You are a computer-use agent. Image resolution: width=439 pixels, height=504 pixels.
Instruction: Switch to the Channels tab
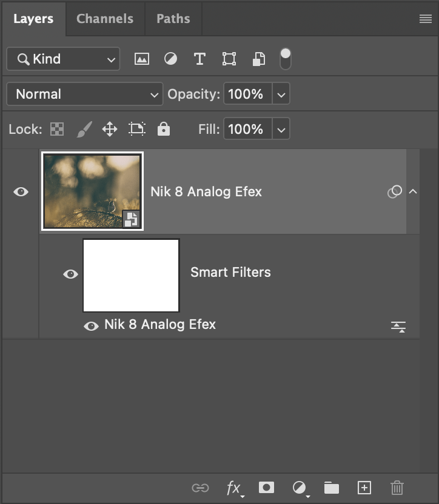point(105,19)
